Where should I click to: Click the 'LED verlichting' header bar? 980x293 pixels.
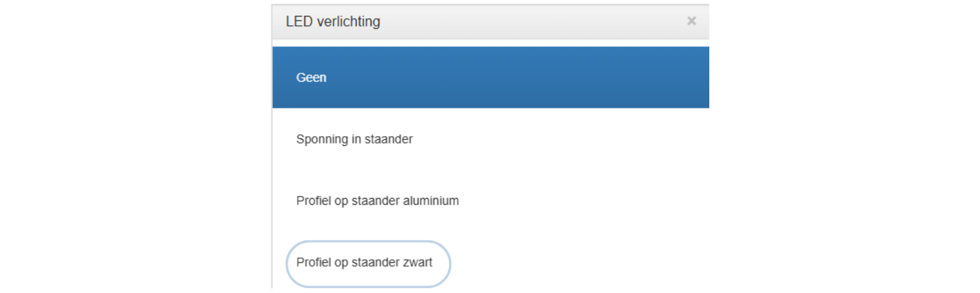click(x=490, y=21)
